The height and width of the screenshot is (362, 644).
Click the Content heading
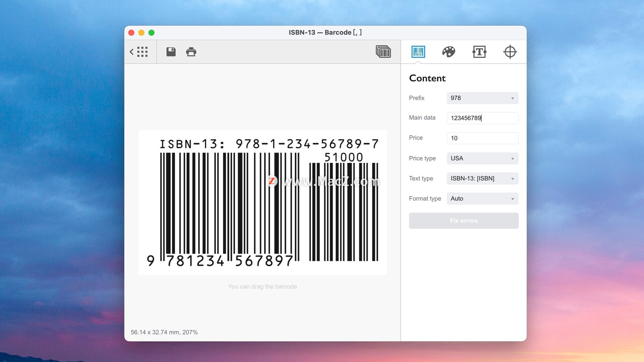pyautogui.click(x=427, y=78)
